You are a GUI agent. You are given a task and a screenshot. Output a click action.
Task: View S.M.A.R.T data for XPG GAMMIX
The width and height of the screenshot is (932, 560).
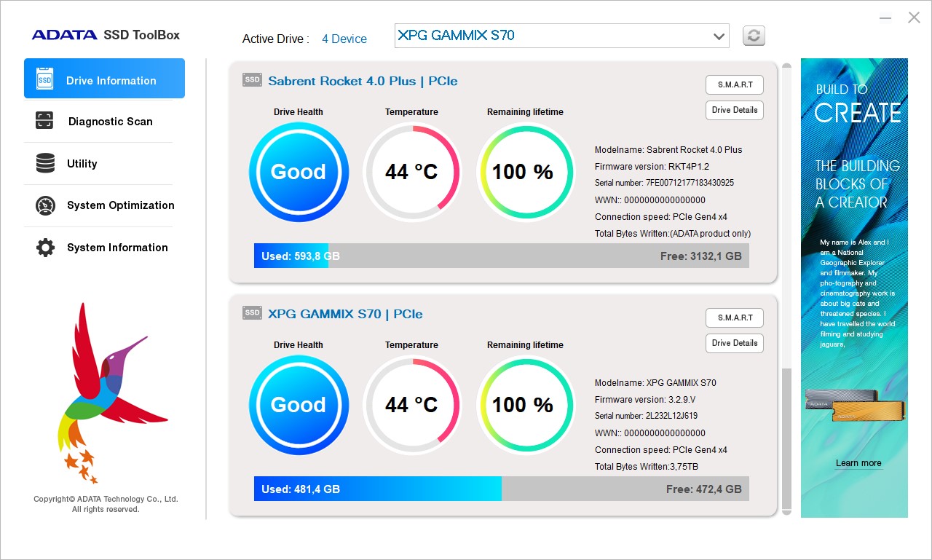pos(734,318)
